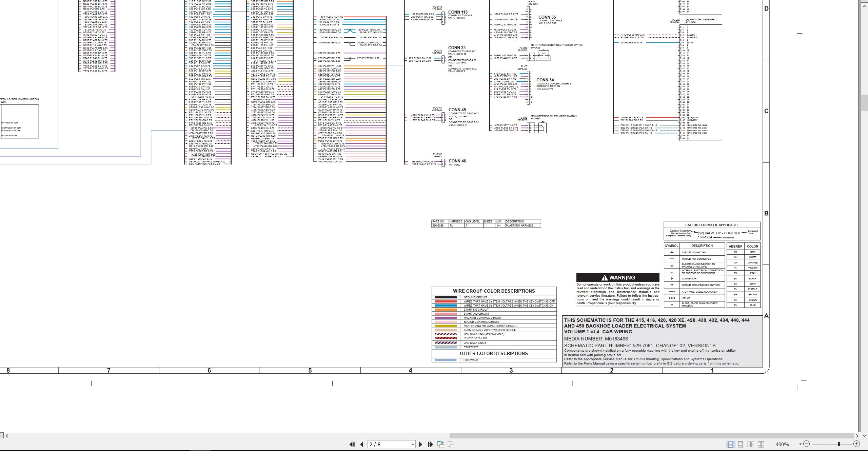Screen dimensions: 868x451
Task: Switch to single page view
Action: coord(730,444)
